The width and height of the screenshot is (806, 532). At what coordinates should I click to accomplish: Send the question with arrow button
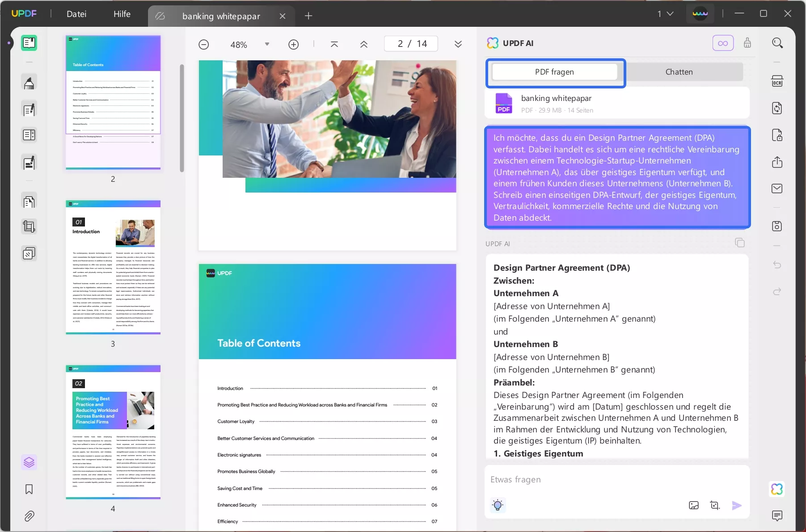737,505
